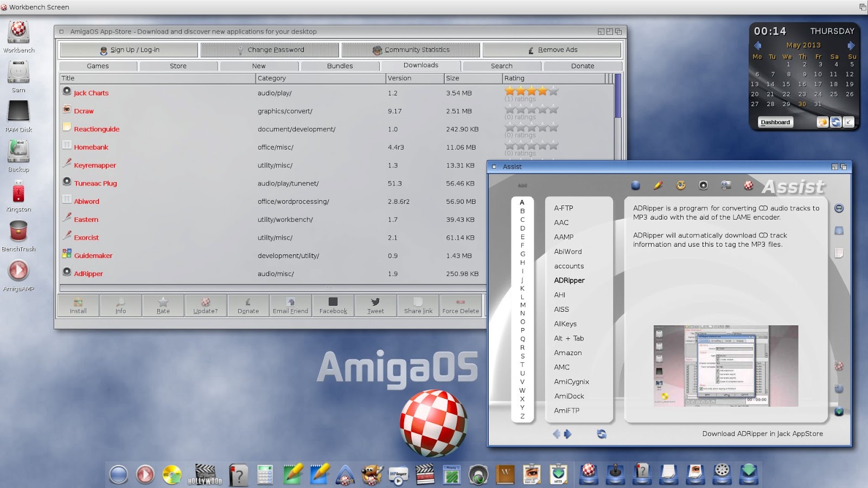Open the Backup drive icon
The height and width of the screenshot is (488, 868).
click(x=18, y=152)
